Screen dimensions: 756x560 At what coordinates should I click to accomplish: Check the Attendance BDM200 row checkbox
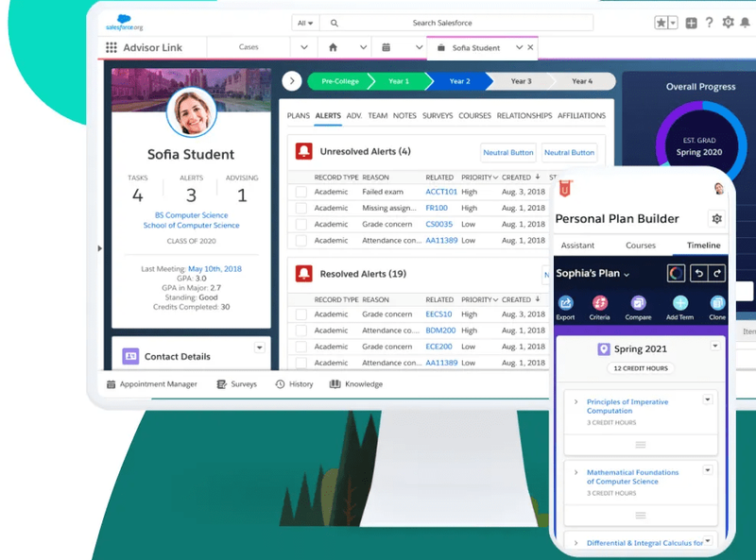[301, 331]
